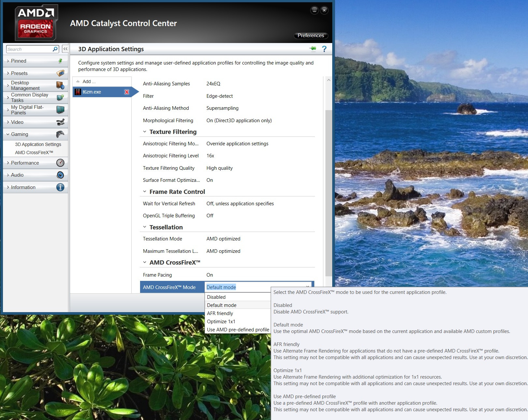528x420 pixels.
Task: Choose Use AMD pre-defined profile option
Action: pos(238,329)
